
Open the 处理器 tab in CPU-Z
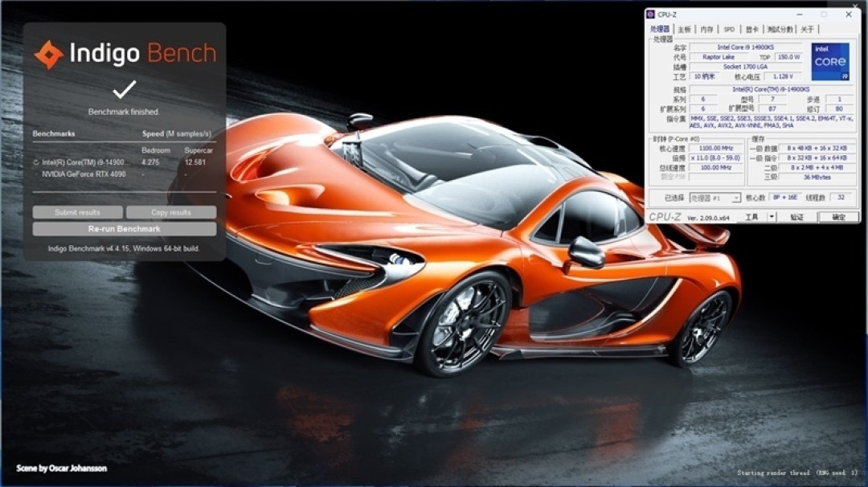coord(659,29)
